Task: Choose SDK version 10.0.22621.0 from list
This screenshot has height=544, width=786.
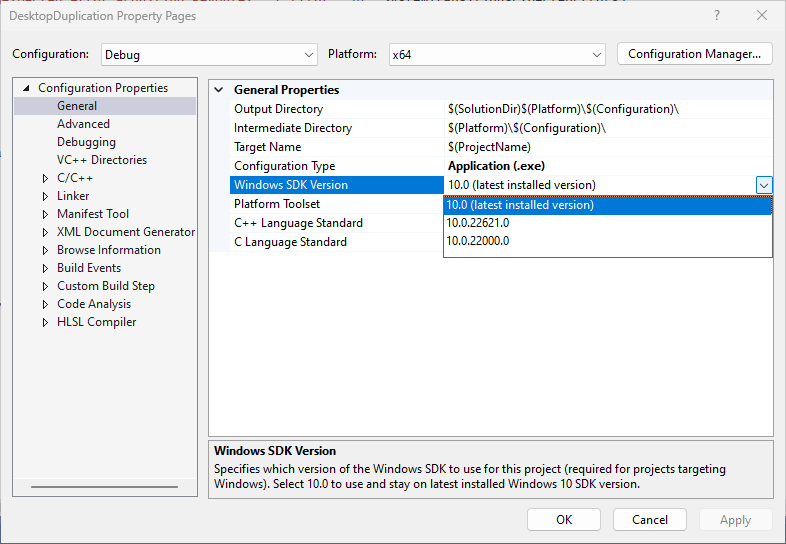Action: [608, 223]
